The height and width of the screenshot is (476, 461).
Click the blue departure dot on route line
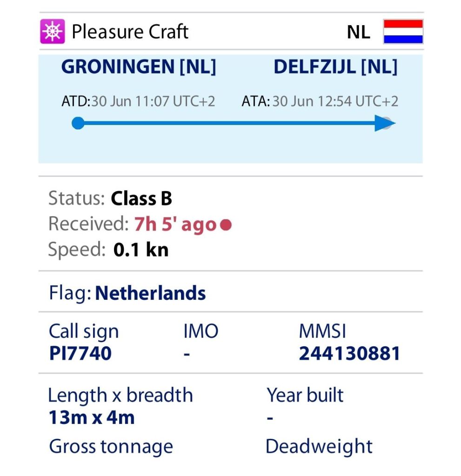click(x=78, y=124)
